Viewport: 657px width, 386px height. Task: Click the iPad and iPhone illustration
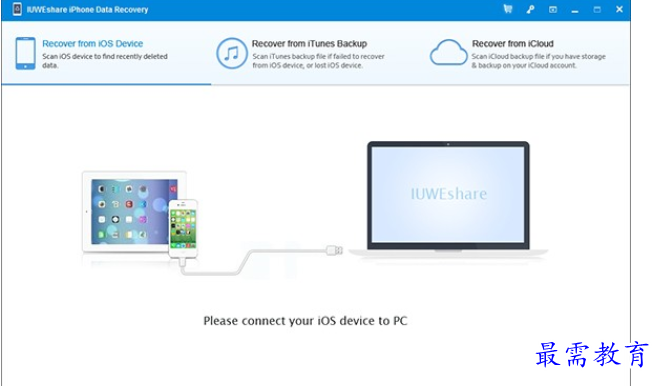[140, 214]
